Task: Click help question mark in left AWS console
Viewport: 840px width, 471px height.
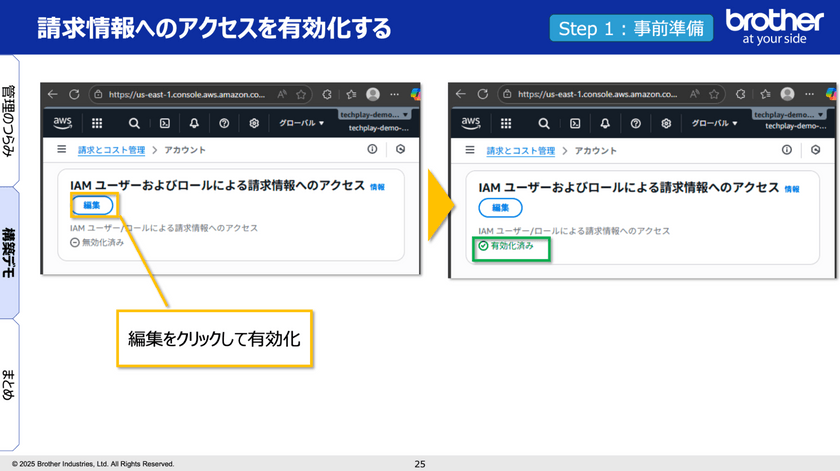Action: pyautogui.click(x=224, y=123)
